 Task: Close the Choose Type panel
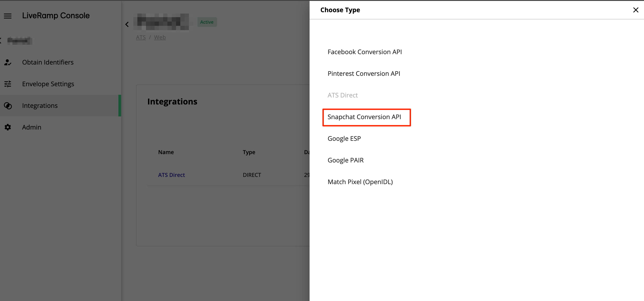[x=635, y=10]
